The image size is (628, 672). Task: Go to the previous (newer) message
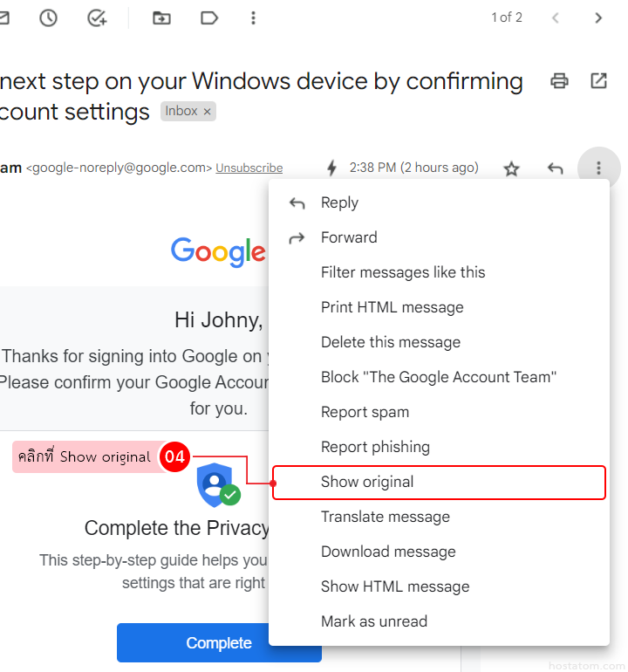tap(556, 17)
